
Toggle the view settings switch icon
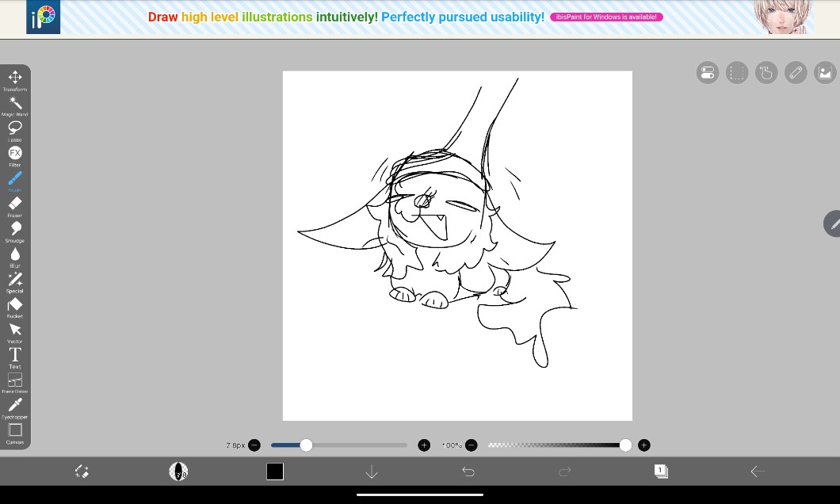[708, 73]
